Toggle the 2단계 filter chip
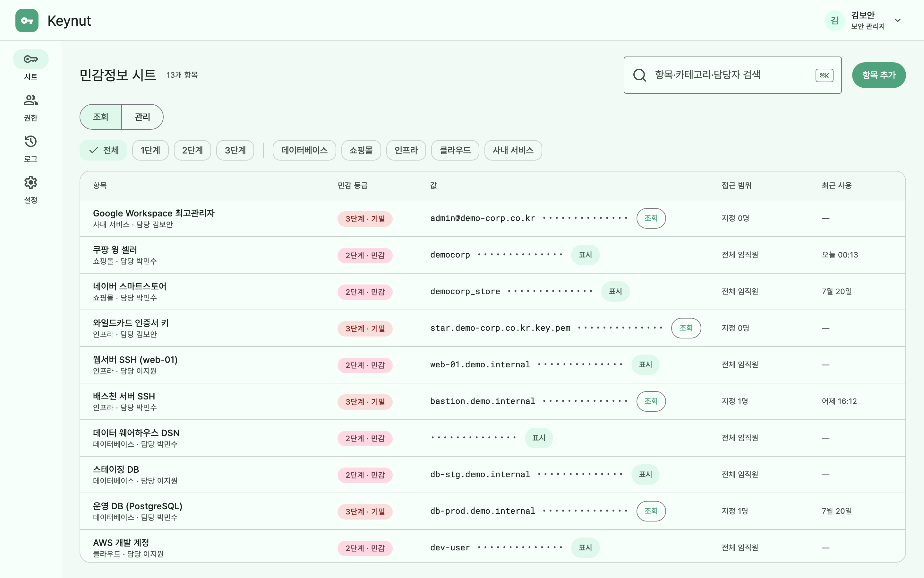This screenshot has height=578, width=924. [x=193, y=150]
